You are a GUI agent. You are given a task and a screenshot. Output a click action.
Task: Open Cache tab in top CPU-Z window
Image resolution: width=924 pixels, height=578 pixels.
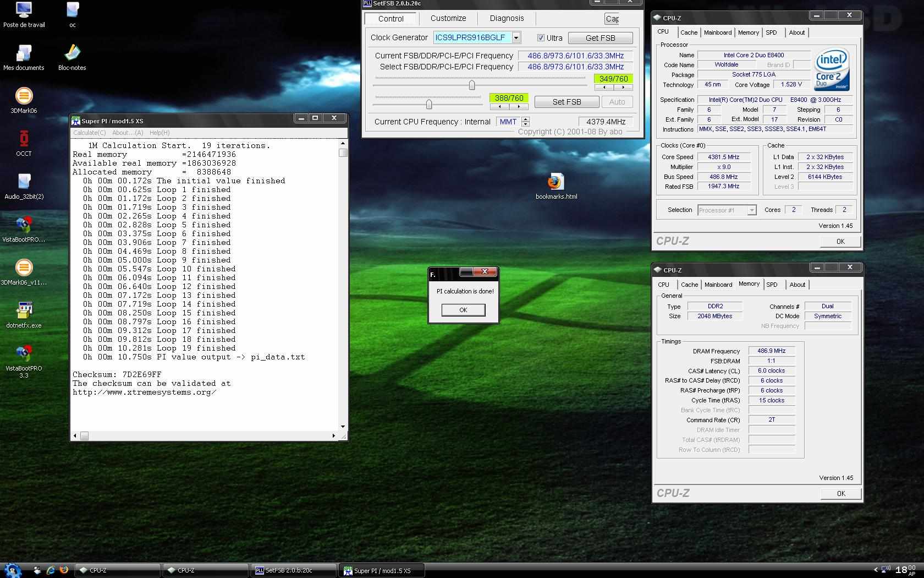pos(689,32)
